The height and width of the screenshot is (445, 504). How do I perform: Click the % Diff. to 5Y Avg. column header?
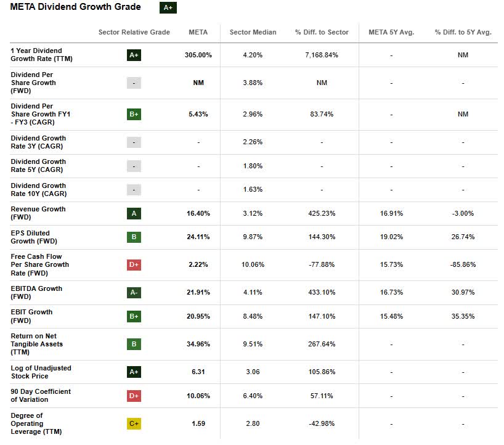click(463, 32)
